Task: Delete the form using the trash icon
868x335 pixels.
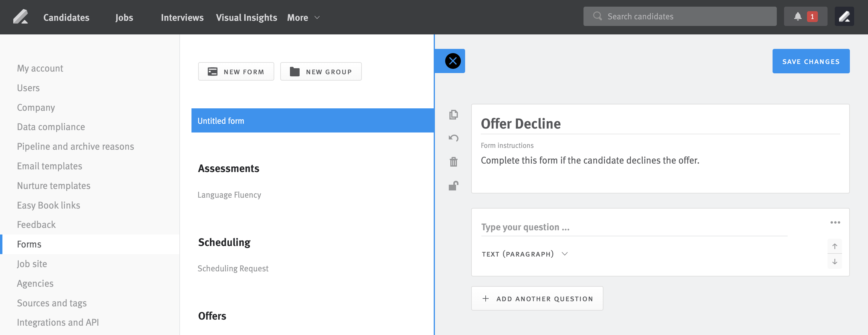Action: tap(453, 162)
